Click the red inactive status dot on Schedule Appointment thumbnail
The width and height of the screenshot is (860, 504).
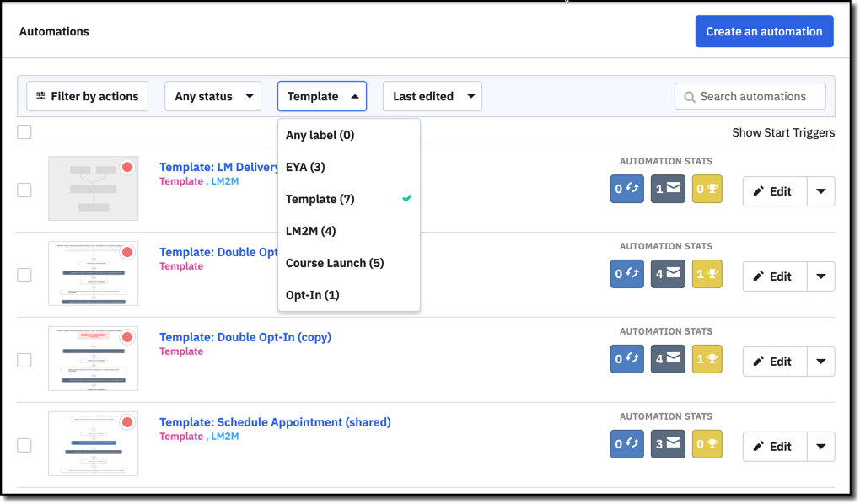click(127, 422)
